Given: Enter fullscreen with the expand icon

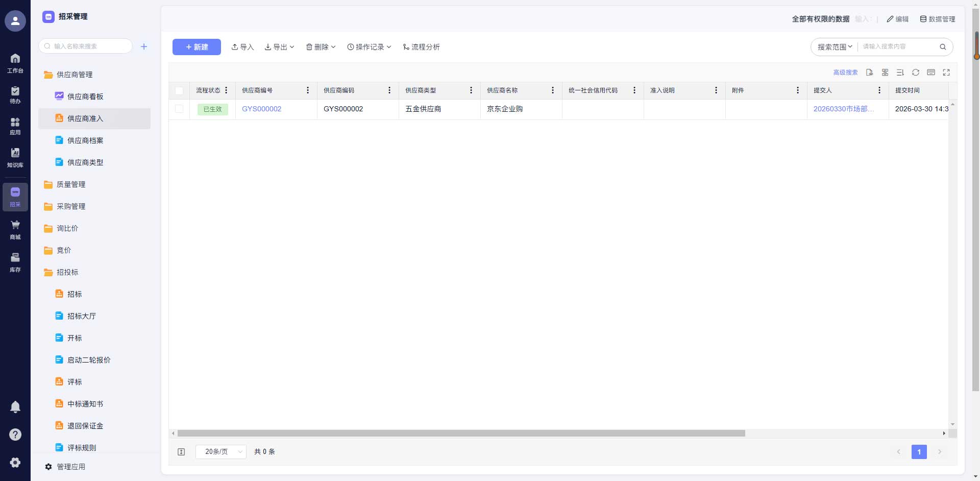Looking at the screenshot, I should click(x=946, y=73).
